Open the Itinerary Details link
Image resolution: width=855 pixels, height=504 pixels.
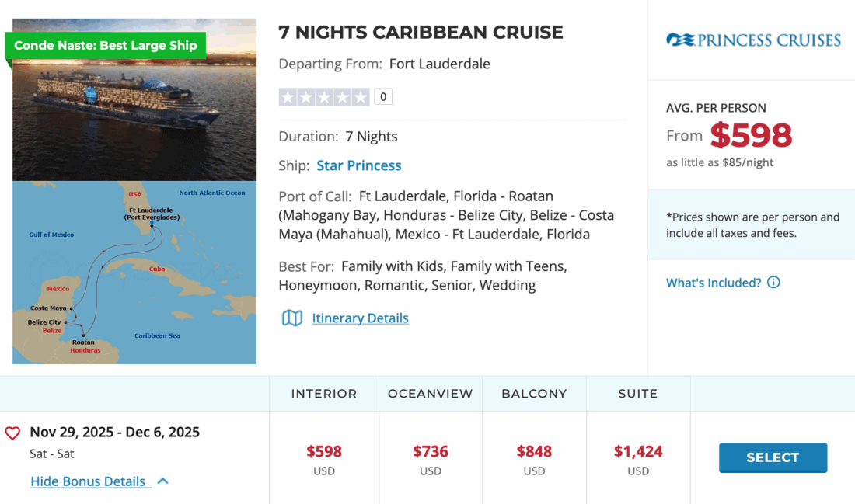pyautogui.click(x=360, y=318)
